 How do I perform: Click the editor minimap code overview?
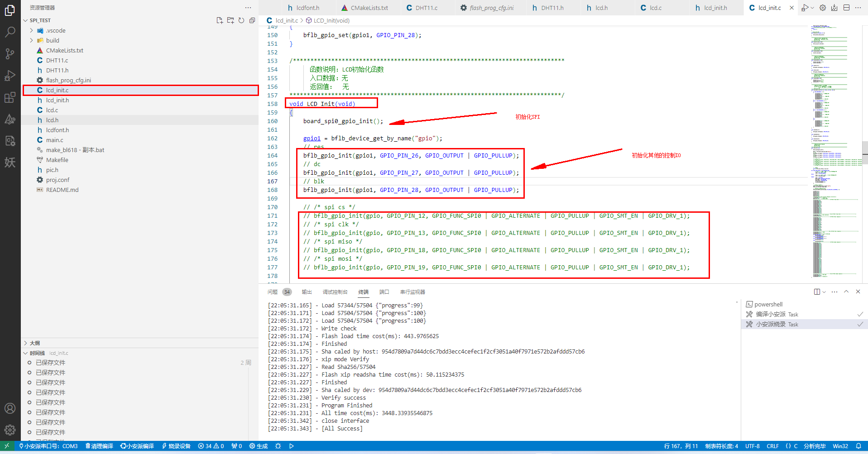point(836,152)
